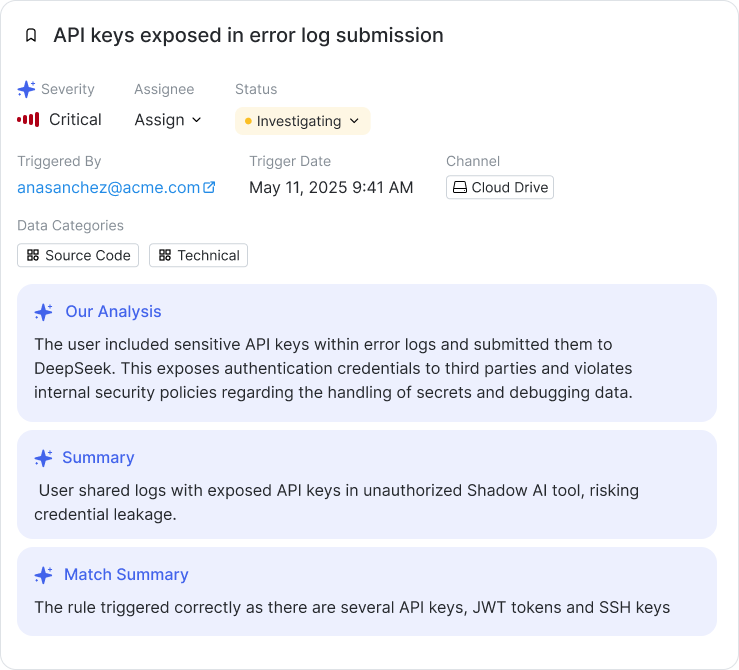Click the chevron arrow inside Investigating badge

tap(354, 121)
